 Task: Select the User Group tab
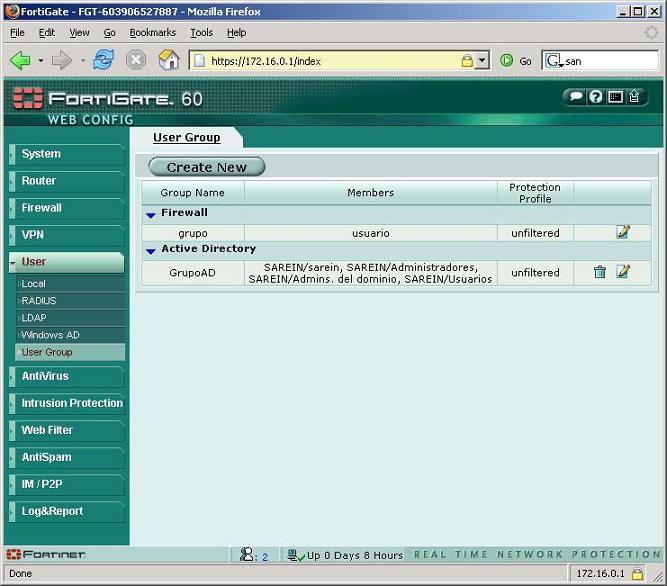(186, 137)
